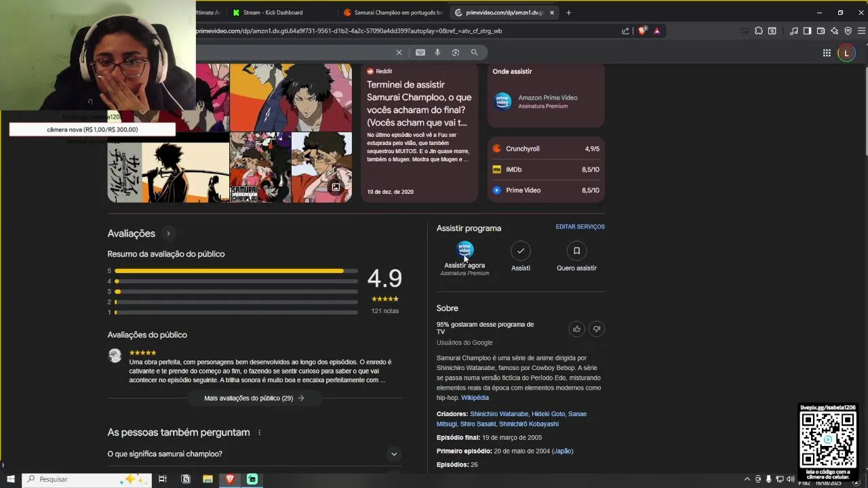
Task: Open Notion from the taskbar
Action: click(186, 479)
